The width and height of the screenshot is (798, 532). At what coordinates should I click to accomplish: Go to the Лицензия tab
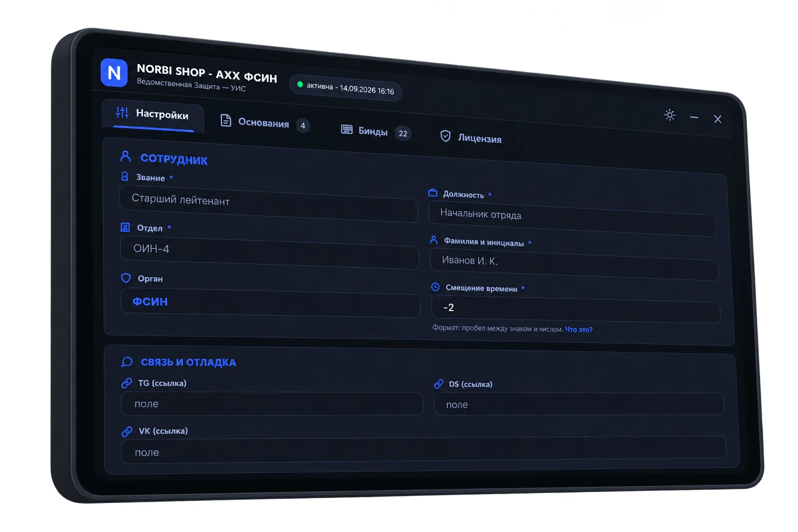[471, 138]
